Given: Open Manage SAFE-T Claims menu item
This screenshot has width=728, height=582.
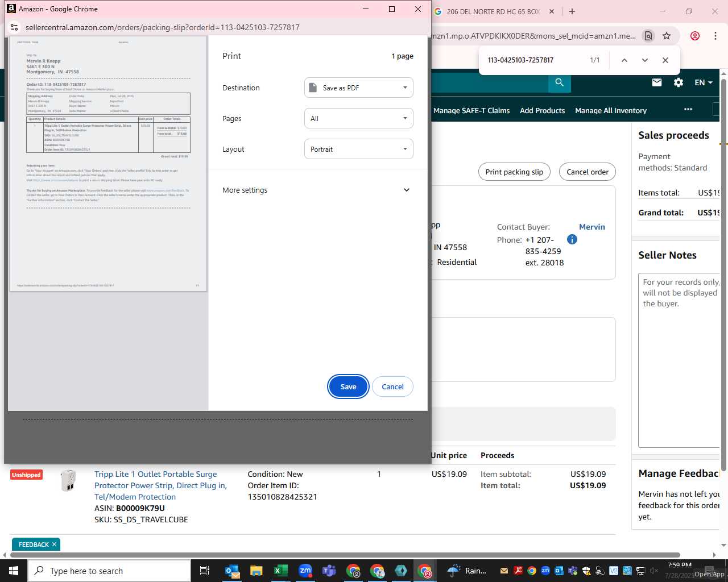Looking at the screenshot, I should click(x=471, y=110).
